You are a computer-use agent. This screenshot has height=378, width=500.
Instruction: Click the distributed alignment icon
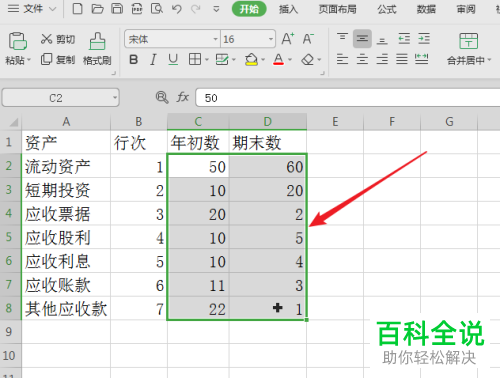(422, 60)
